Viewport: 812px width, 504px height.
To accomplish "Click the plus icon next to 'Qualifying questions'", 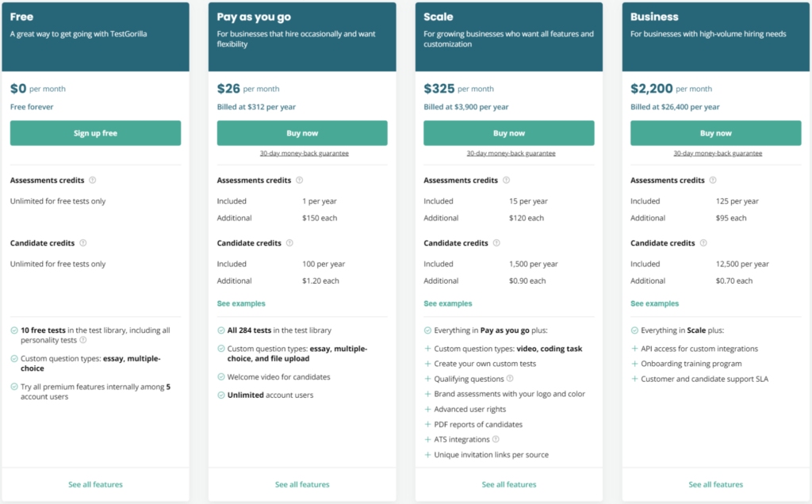I will point(427,379).
